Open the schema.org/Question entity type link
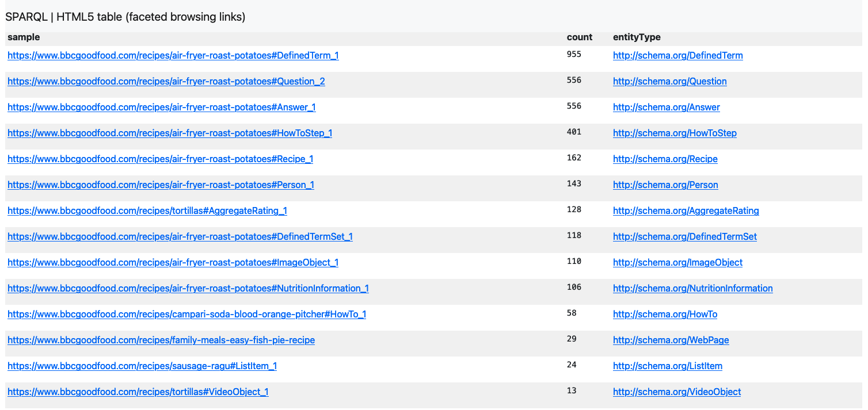The image size is (868, 410). click(x=669, y=82)
